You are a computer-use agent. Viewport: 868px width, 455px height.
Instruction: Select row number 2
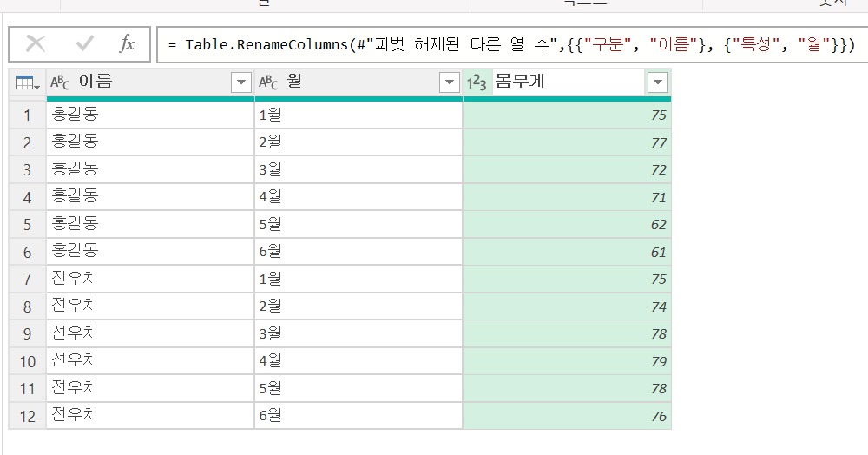[x=27, y=142]
